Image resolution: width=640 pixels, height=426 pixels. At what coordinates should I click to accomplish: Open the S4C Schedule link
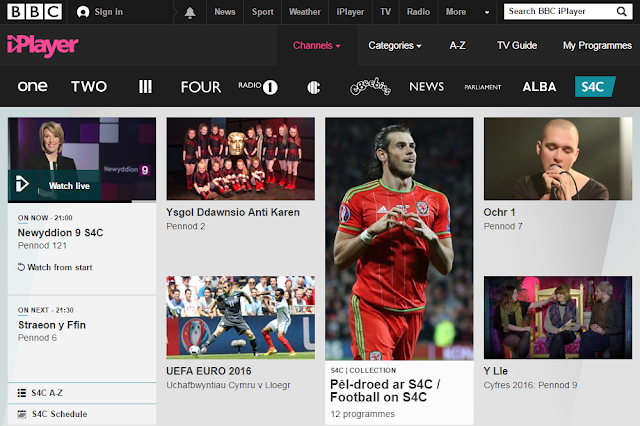tap(60, 414)
